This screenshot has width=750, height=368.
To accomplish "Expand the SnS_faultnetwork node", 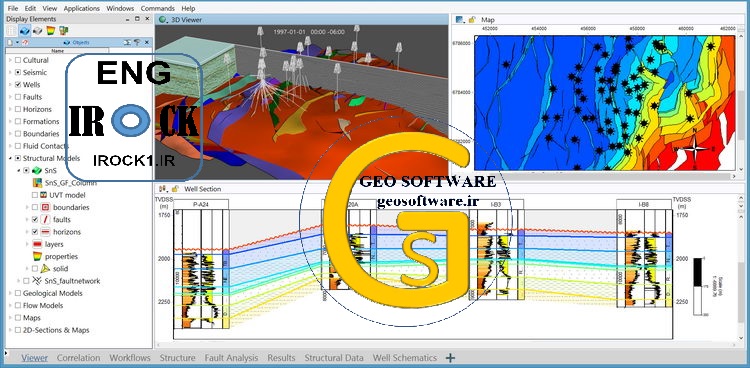I will [19, 281].
